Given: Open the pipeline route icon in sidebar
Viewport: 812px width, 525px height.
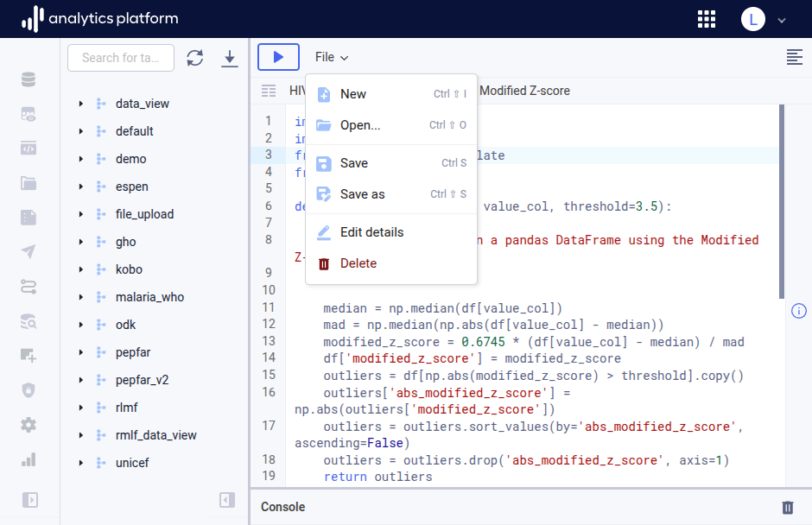Looking at the screenshot, I should (x=29, y=287).
